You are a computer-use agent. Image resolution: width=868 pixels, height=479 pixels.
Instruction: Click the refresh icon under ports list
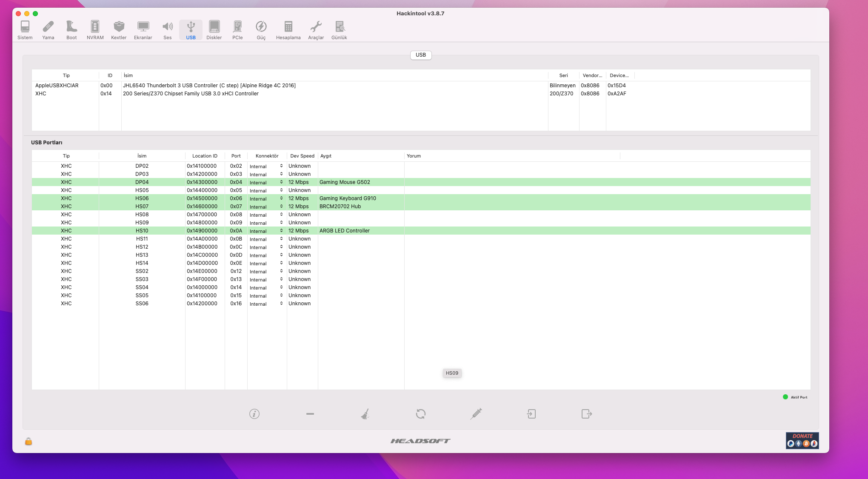tap(421, 414)
